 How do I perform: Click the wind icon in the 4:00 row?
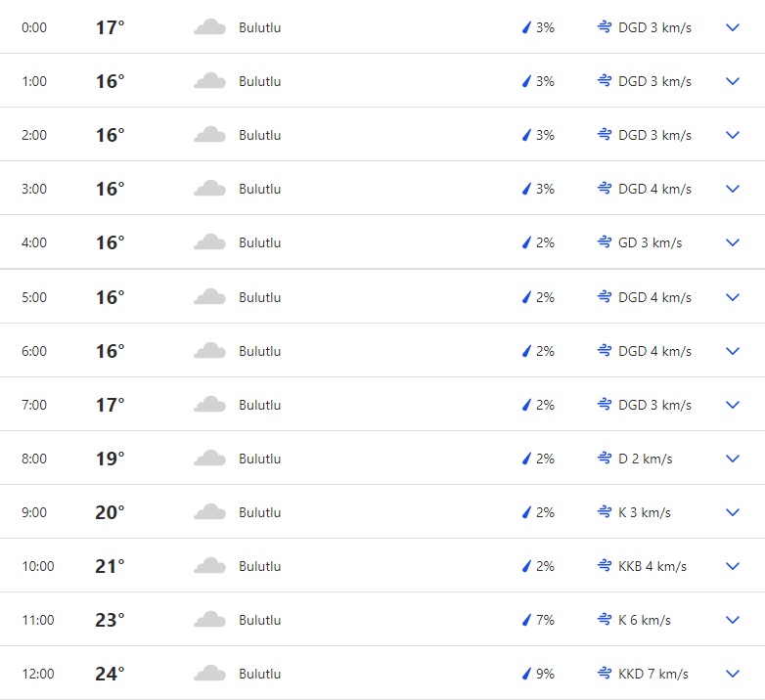(x=605, y=242)
